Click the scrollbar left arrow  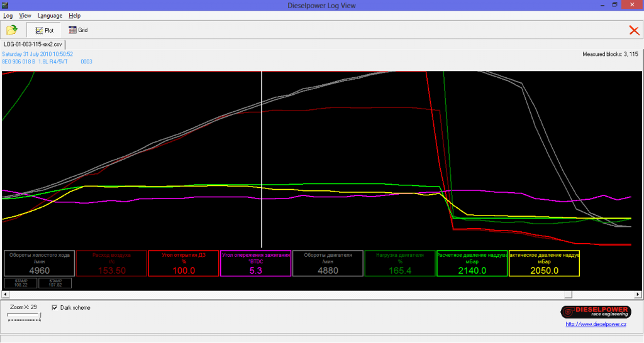point(6,294)
